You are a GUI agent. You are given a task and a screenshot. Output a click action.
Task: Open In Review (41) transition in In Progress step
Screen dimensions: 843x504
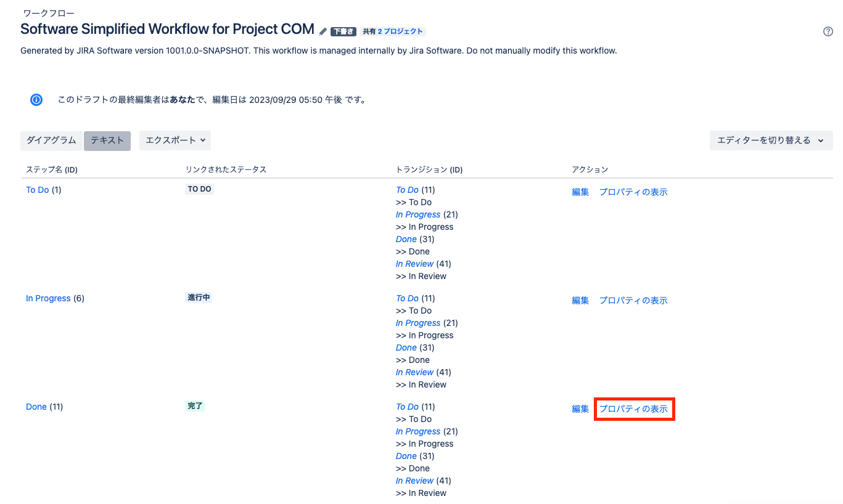[x=414, y=372]
